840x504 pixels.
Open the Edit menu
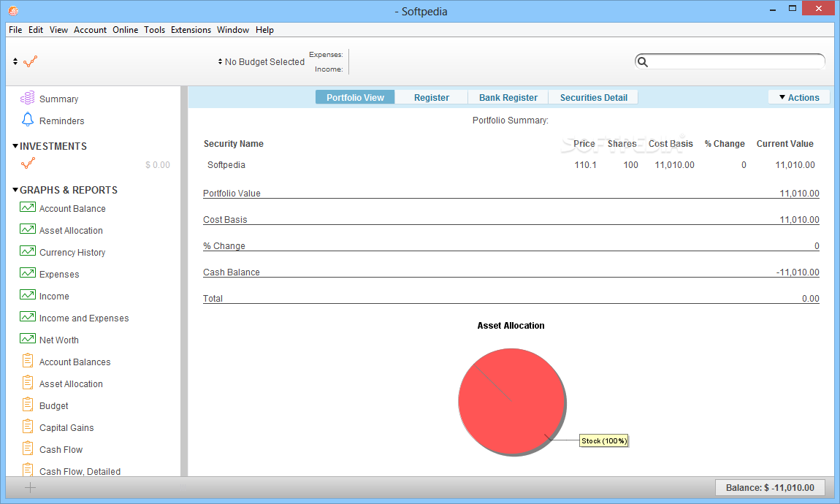35,30
